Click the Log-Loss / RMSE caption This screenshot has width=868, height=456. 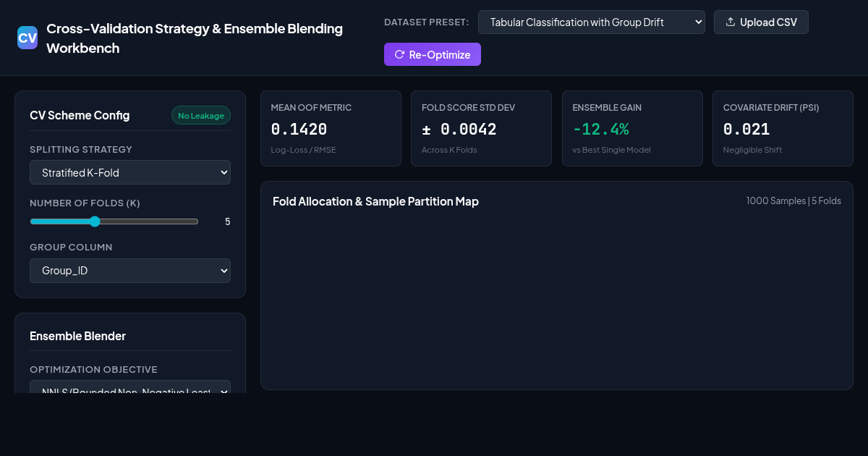[x=303, y=150]
